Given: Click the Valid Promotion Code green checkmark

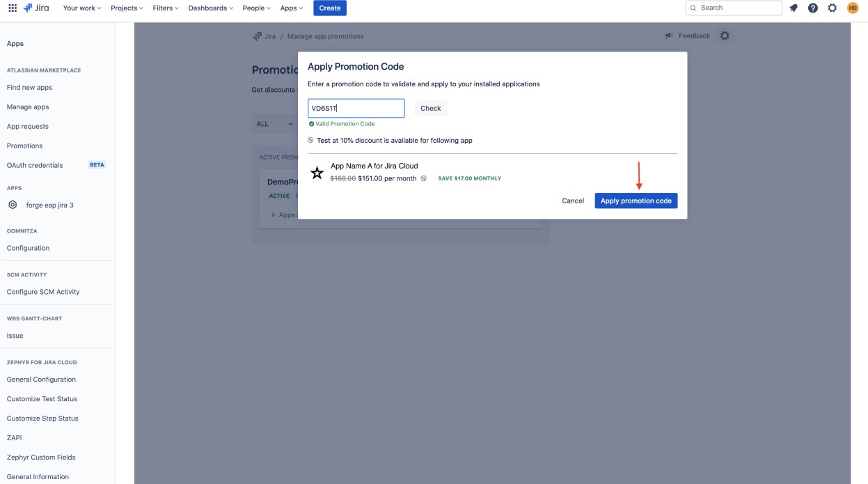Looking at the screenshot, I should tap(313, 123).
